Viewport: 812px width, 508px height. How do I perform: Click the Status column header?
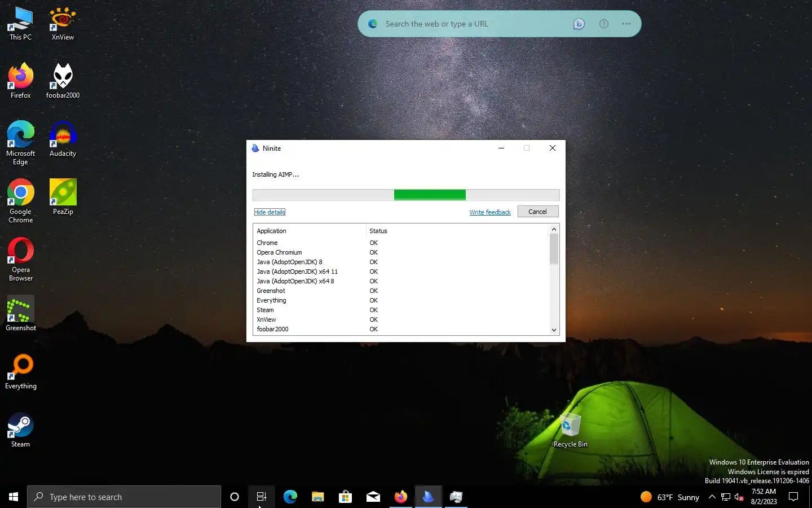(457, 231)
